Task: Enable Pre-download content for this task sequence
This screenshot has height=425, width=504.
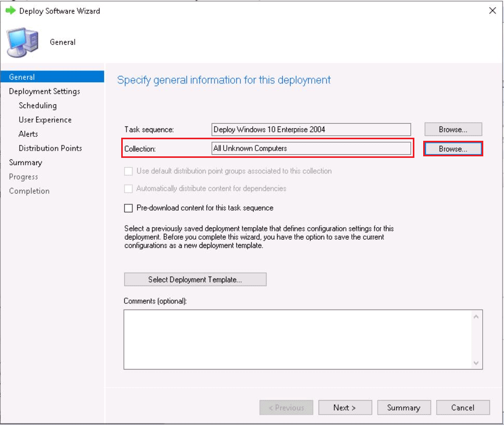Action: [x=128, y=208]
